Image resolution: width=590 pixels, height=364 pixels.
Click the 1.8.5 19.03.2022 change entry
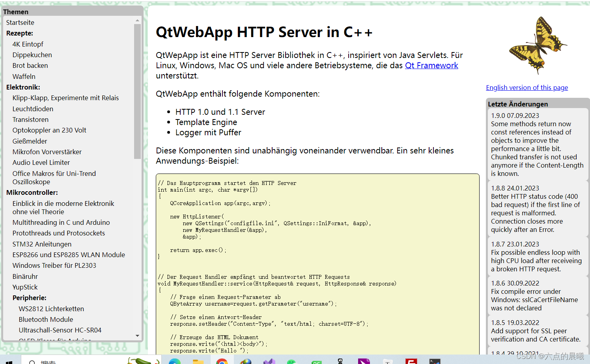click(537, 331)
